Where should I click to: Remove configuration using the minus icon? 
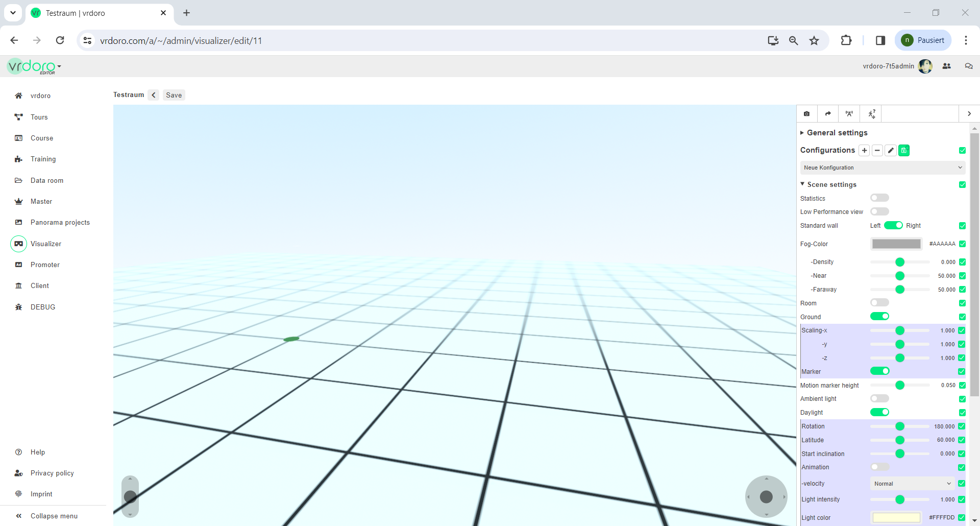[x=877, y=150]
